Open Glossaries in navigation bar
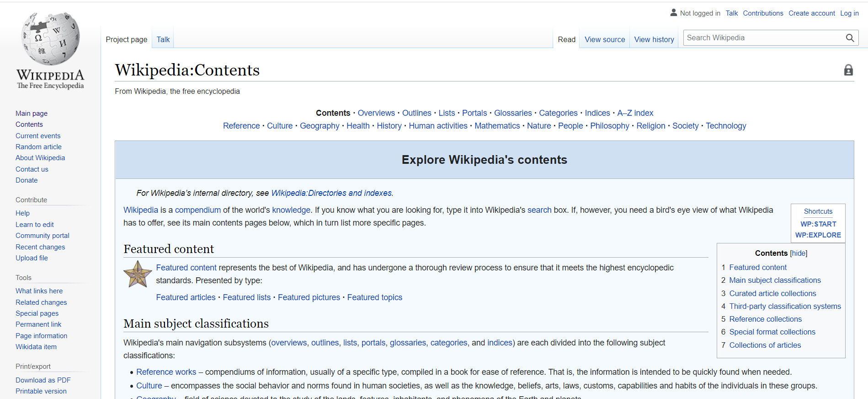This screenshot has width=868, height=399. tap(513, 113)
